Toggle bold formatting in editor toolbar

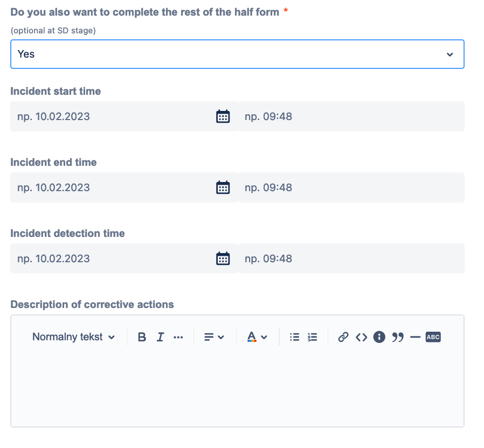[x=142, y=337]
